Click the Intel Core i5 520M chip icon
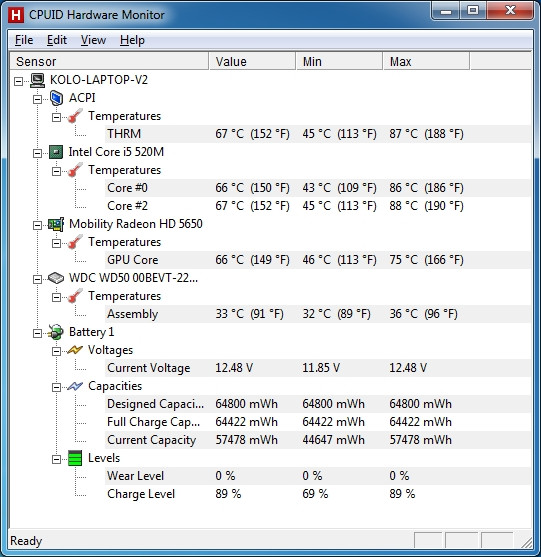 [56, 152]
